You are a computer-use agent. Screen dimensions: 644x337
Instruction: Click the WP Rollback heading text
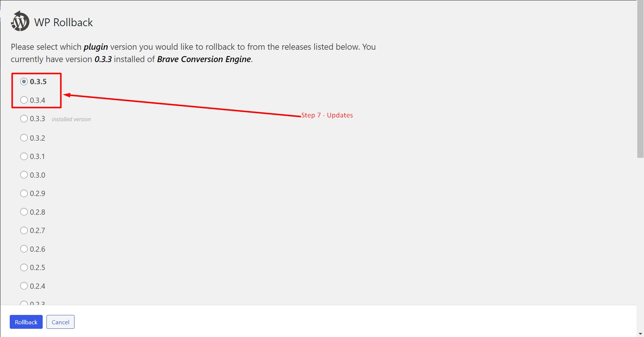coord(63,22)
